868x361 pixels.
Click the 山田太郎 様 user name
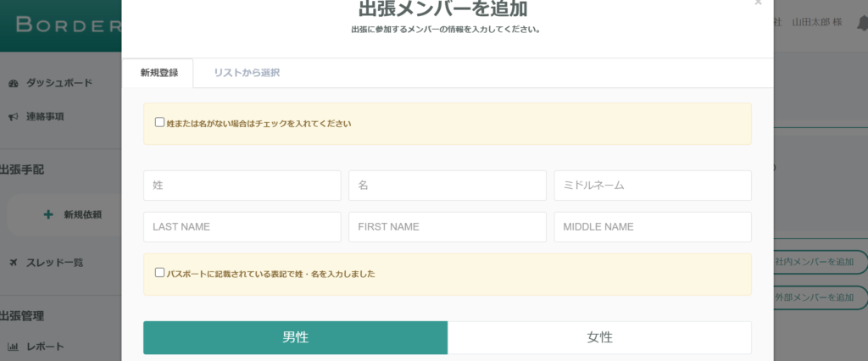click(x=817, y=22)
